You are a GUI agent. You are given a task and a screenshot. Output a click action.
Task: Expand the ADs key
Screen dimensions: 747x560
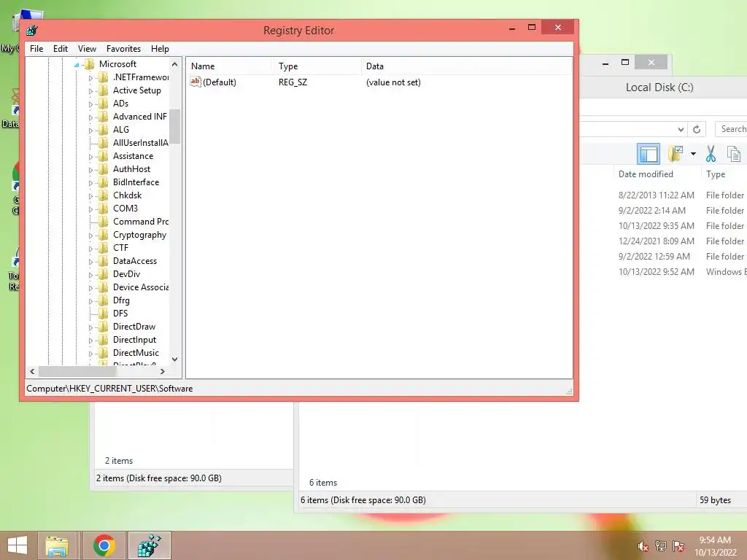[x=90, y=104]
